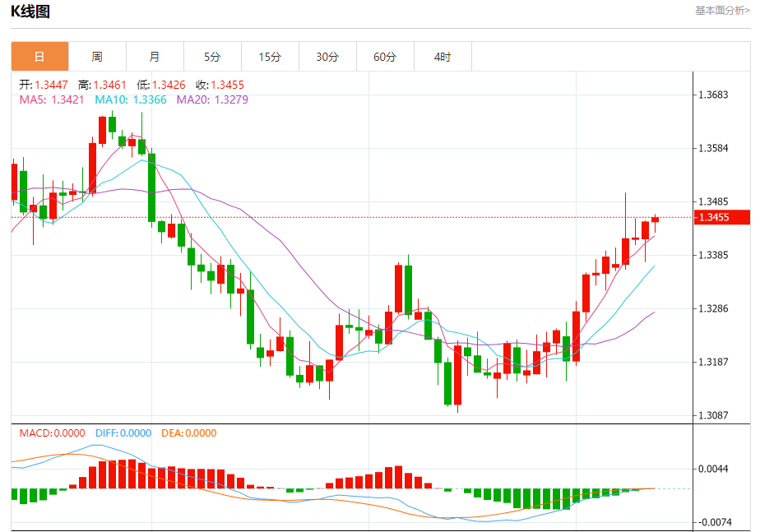Click the 1.3187 price axis label
The height and width of the screenshot is (532, 760).
click(713, 362)
